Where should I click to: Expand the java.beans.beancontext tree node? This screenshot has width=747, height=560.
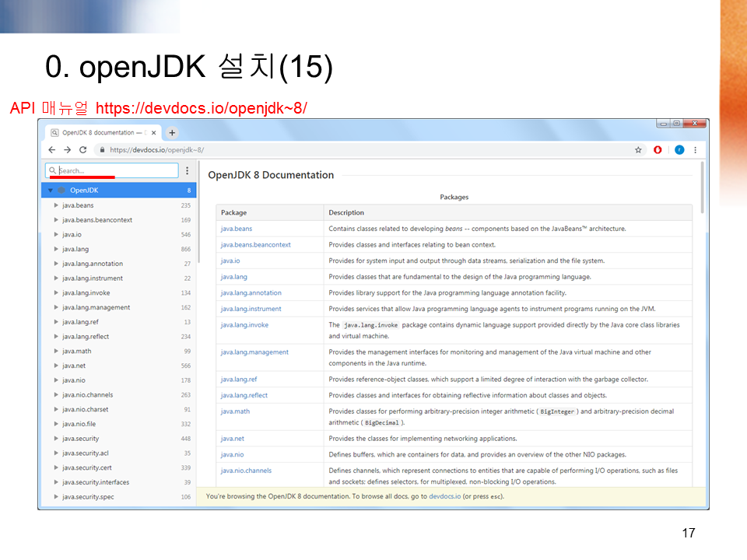[56, 220]
